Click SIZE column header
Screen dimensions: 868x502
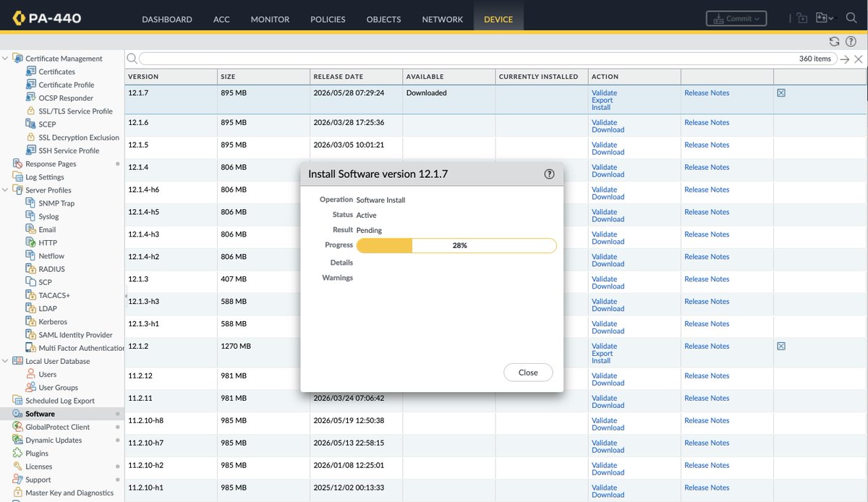pos(263,76)
